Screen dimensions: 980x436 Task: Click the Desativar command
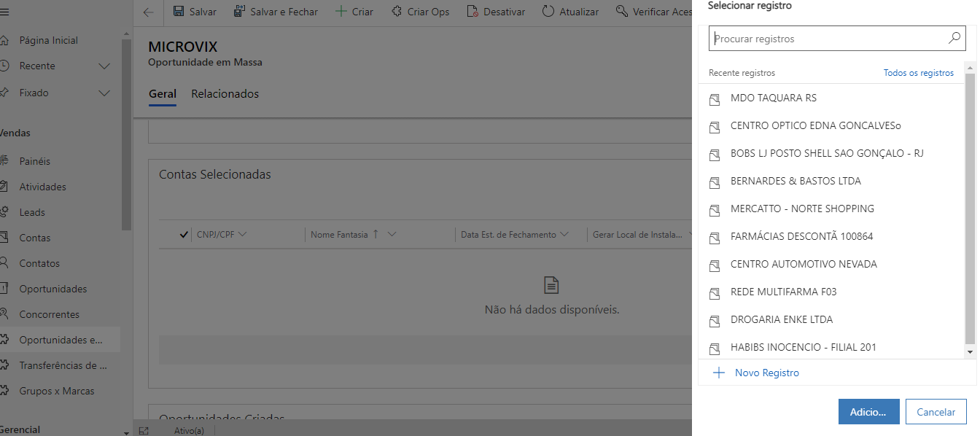pyautogui.click(x=497, y=12)
